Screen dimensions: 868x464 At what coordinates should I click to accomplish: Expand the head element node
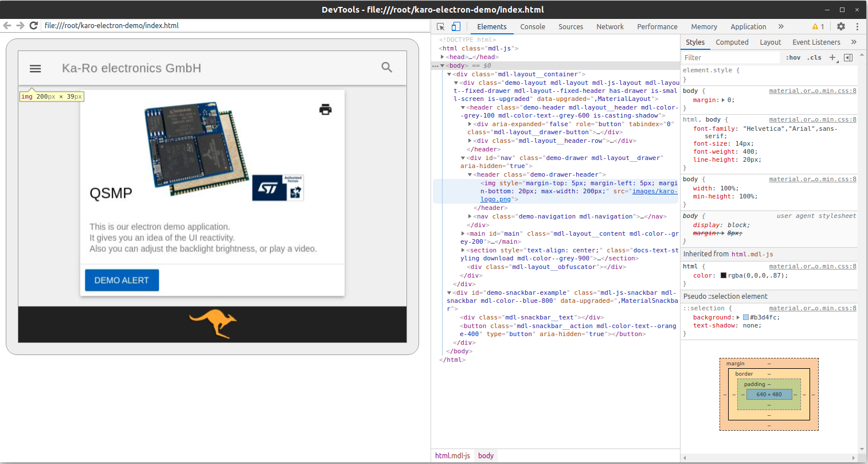click(442, 57)
